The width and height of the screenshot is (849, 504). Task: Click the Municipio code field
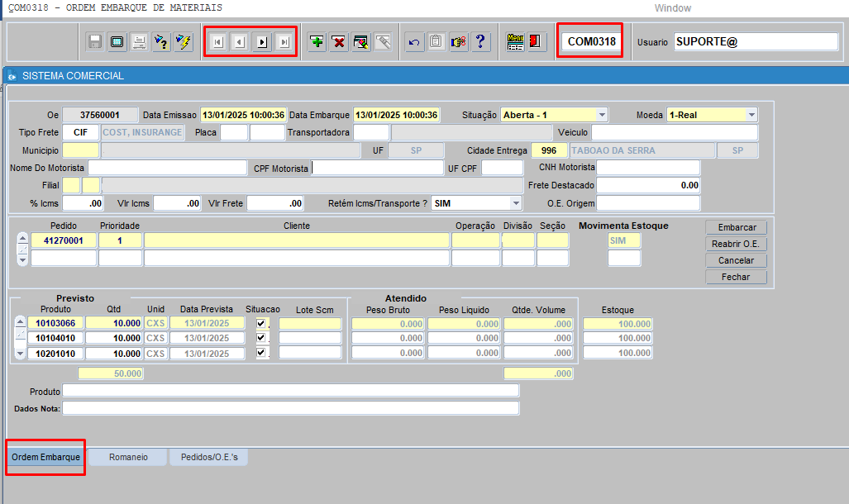coord(81,150)
